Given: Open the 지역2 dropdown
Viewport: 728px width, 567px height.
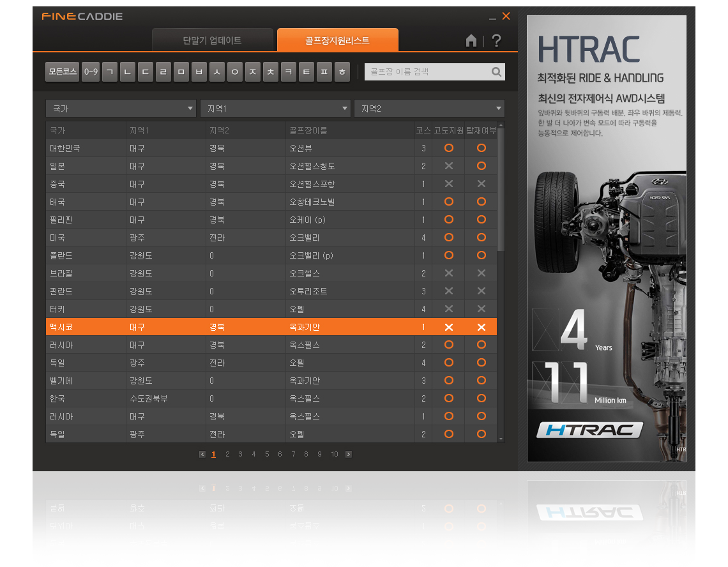Looking at the screenshot, I should point(430,108).
